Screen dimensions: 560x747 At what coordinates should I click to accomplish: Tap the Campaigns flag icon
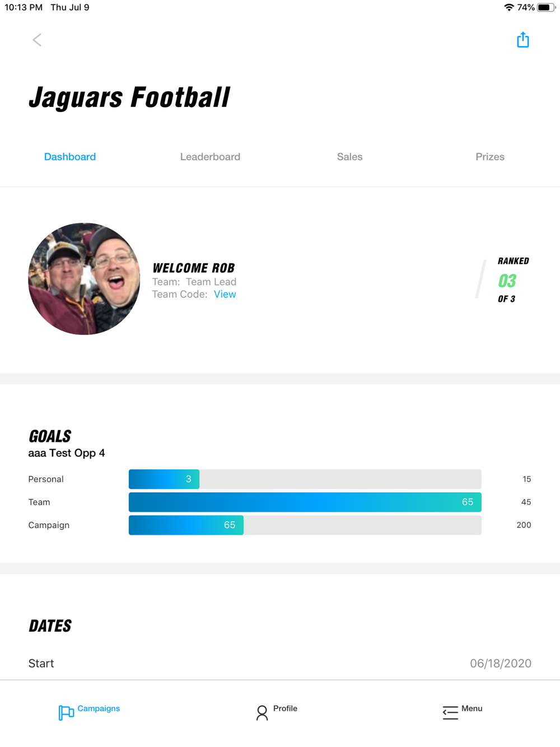(66, 712)
